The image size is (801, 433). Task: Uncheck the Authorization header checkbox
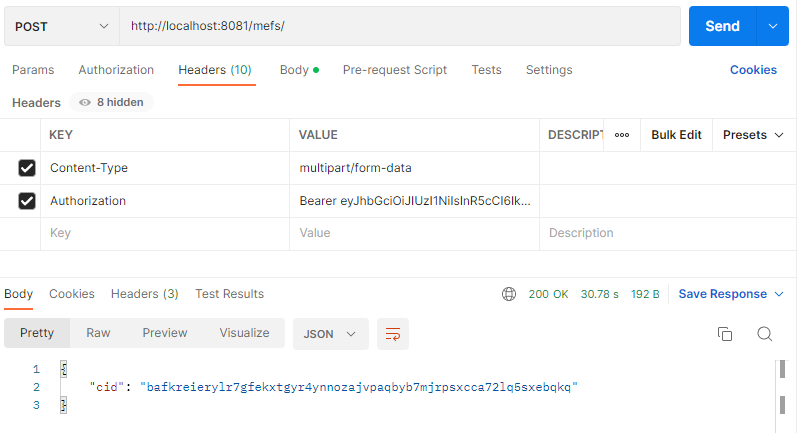27,201
